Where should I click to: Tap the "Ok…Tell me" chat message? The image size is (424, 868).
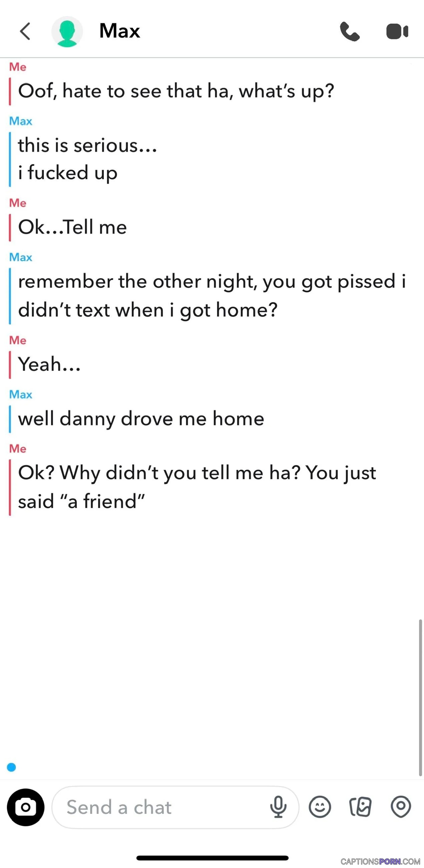click(x=72, y=227)
